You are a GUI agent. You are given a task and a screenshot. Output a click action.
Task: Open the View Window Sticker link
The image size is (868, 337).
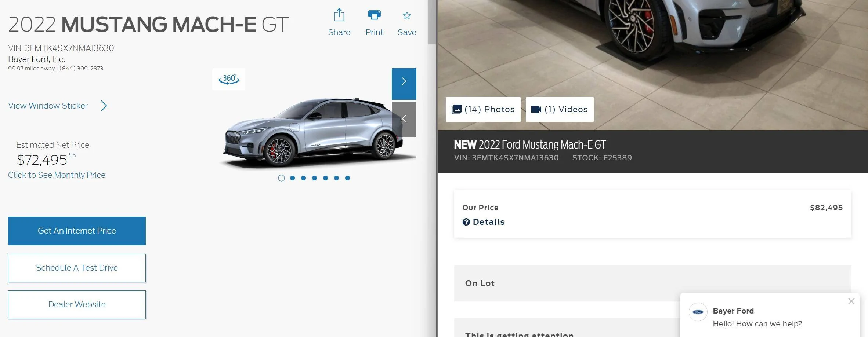tap(48, 106)
